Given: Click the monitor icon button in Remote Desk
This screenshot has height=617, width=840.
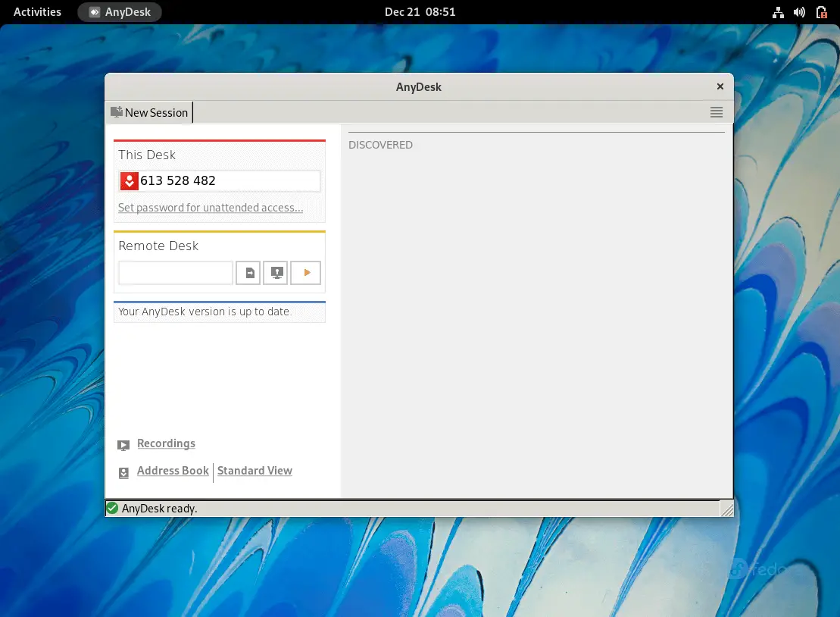Looking at the screenshot, I should click(276, 273).
